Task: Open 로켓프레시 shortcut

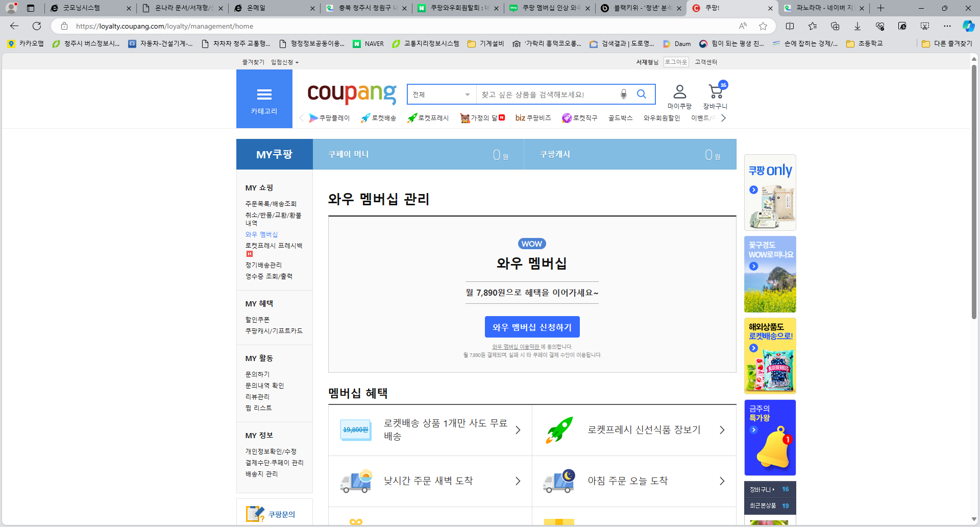Action: coord(428,118)
